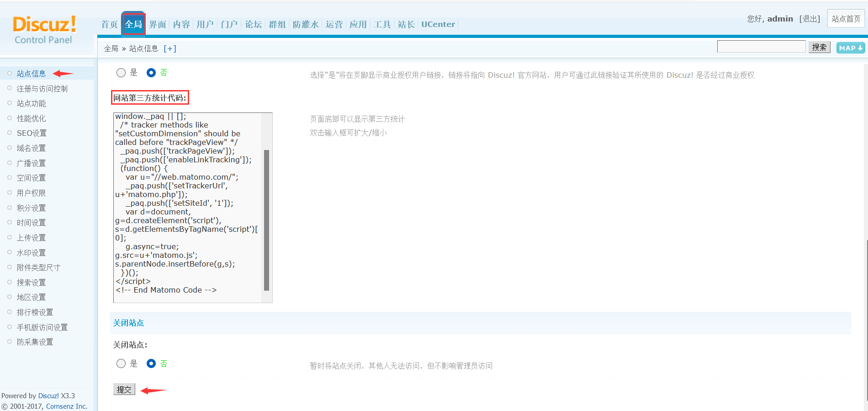
Task: Open 注册与访问控制 in the sidebar
Action: [x=42, y=89]
